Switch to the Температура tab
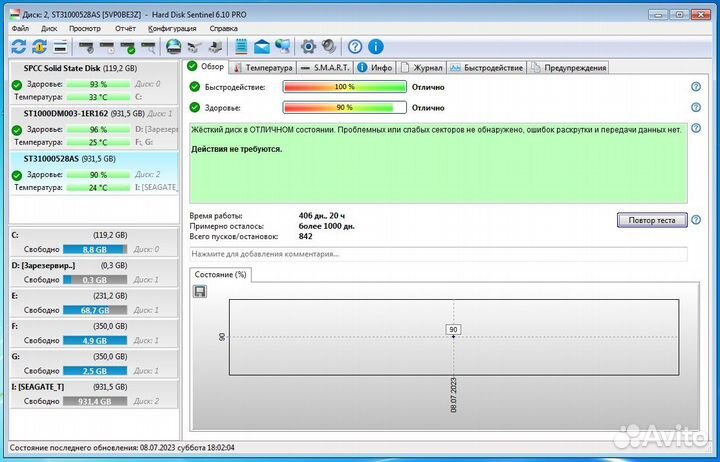Screen dimensions: 720x462 pos(263,68)
